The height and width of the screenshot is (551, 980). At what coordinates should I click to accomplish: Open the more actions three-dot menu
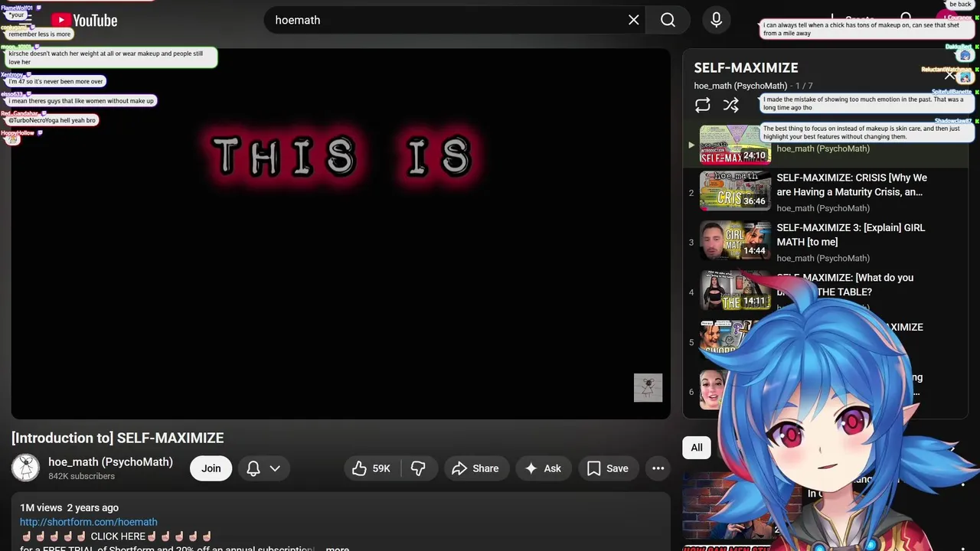(658, 468)
